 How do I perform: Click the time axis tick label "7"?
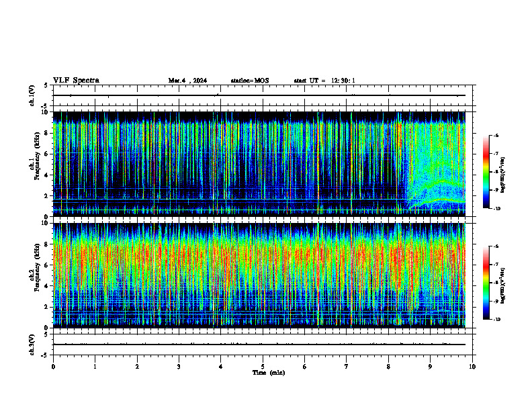(x=347, y=367)
